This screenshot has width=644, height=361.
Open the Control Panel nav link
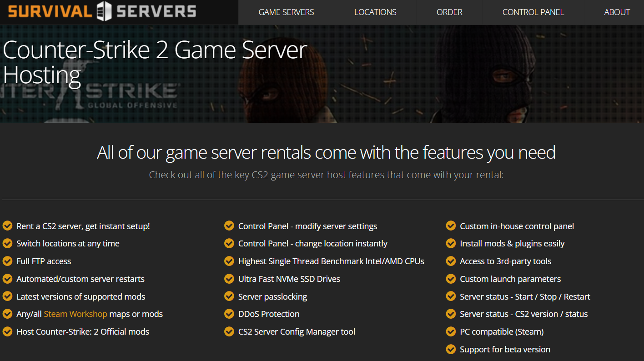533,12
